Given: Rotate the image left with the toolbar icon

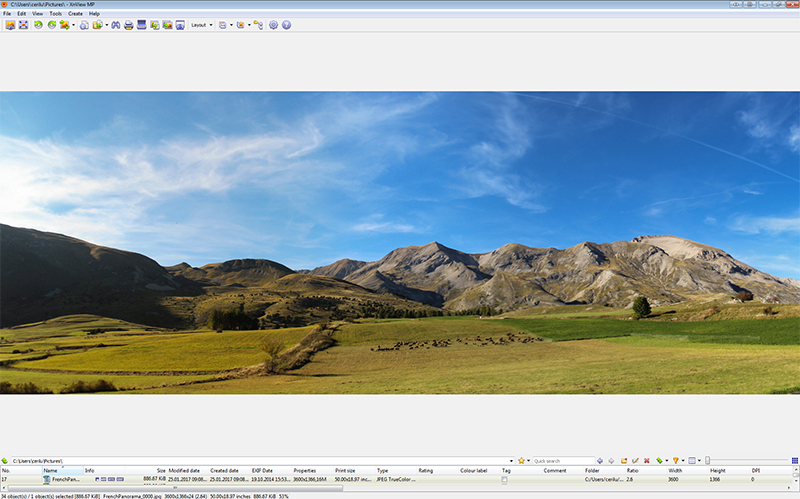Looking at the screenshot, I should coord(37,24).
